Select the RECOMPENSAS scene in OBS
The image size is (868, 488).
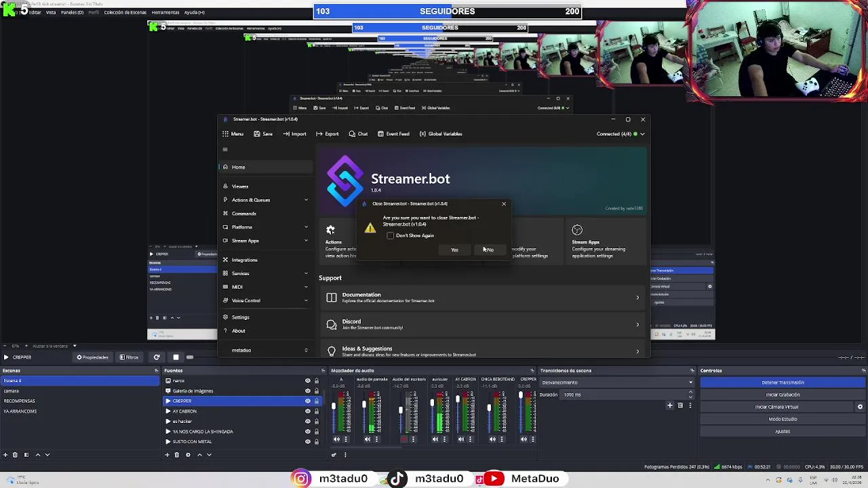click(x=80, y=401)
